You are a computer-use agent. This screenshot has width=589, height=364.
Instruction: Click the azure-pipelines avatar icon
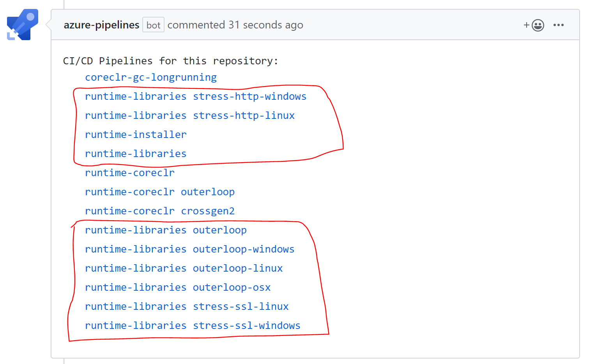pos(23,25)
